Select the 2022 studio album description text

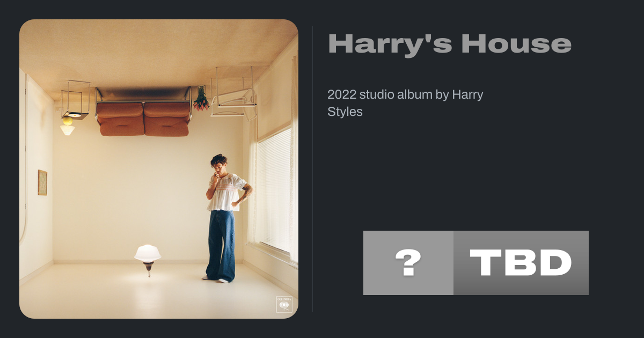pyautogui.click(x=405, y=103)
